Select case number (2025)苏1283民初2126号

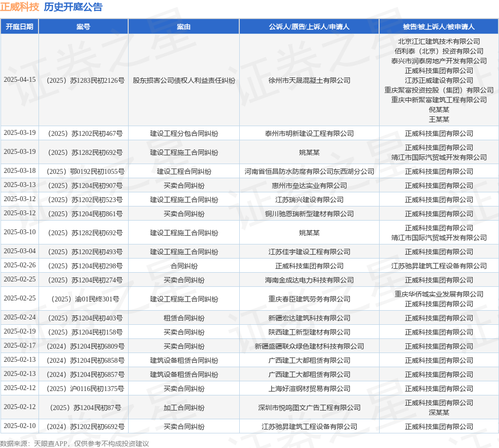[x=86, y=80]
